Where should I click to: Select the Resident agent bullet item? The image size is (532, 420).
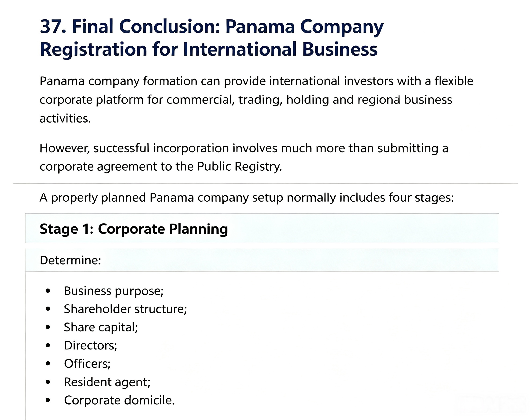107,382
